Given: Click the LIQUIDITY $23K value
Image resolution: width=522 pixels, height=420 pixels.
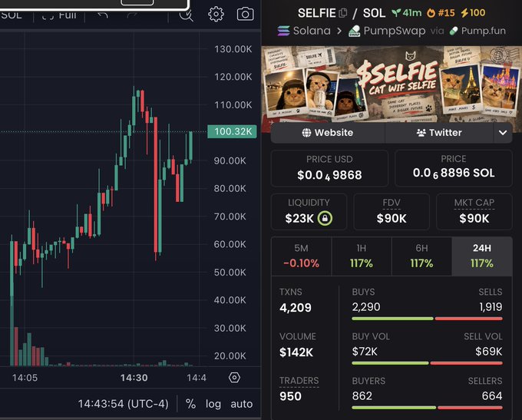Looking at the screenshot, I should point(299,219).
